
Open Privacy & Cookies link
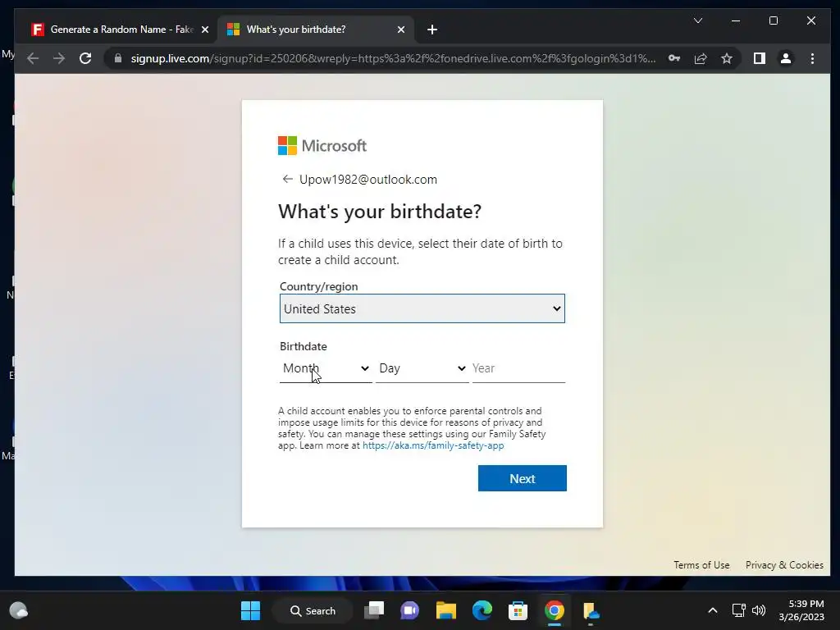pyautogui.click(x=784, y=564)
